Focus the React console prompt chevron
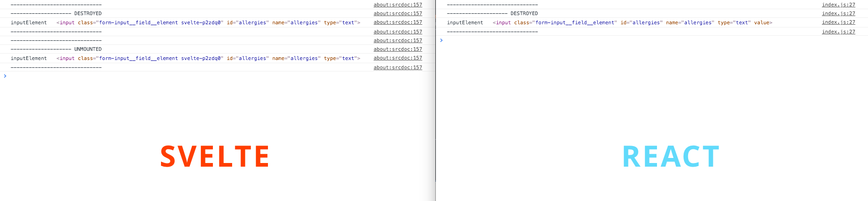Viewport: 868px width, 201px height. click(x=441, y=40)
